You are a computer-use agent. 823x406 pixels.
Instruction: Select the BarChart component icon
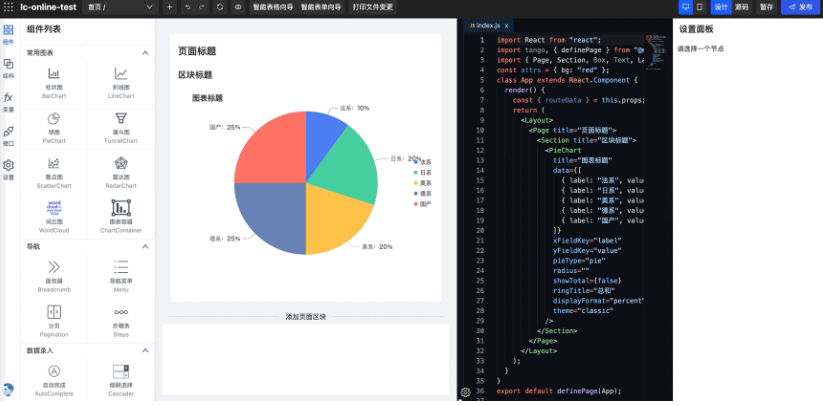point(53,74)
